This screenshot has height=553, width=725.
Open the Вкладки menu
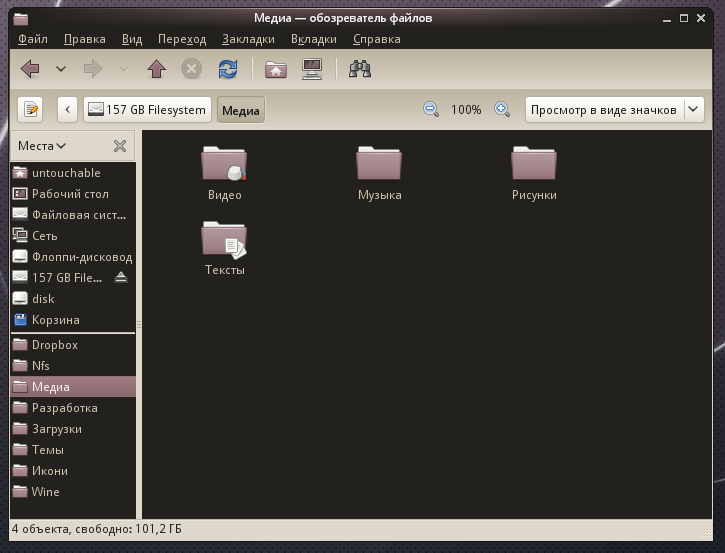point(313,39)
